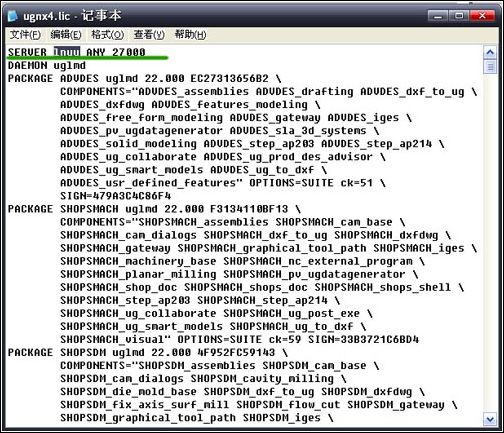Image resolution: width=504 pixels, height=433 pixels.
Task: Open the 查看(V) menu
Action: (149, 34)
